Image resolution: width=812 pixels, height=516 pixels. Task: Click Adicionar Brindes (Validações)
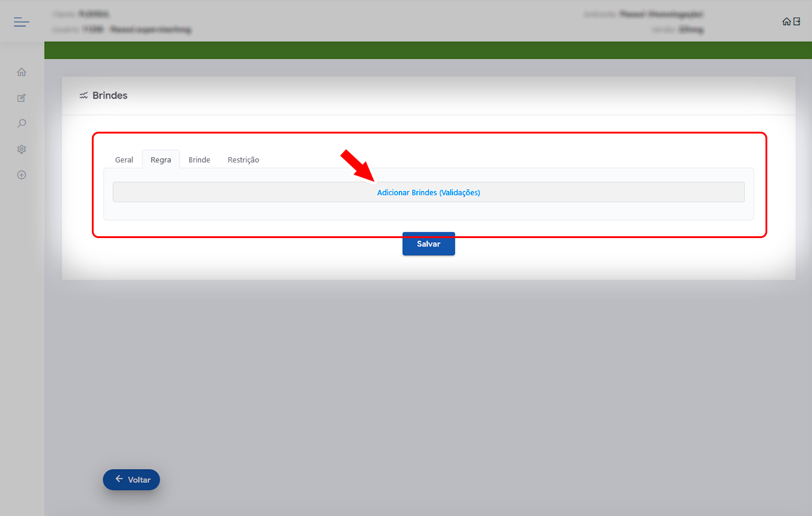[428, 192]
